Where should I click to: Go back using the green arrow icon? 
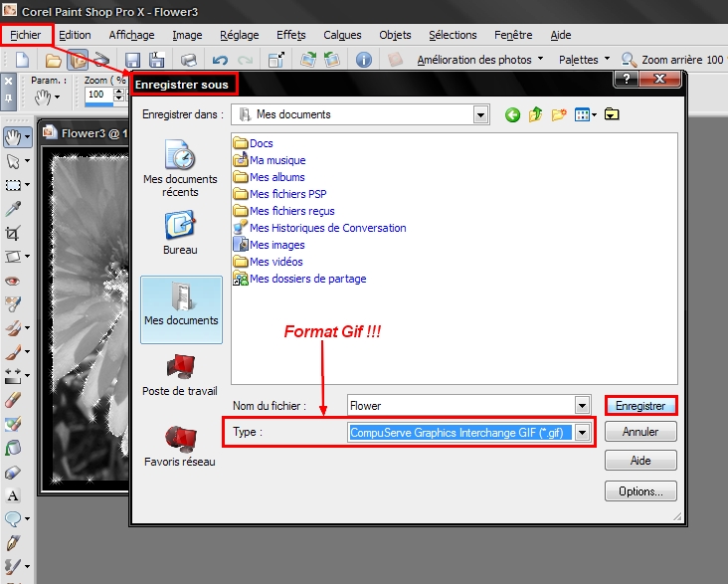[x=512, y=114]
